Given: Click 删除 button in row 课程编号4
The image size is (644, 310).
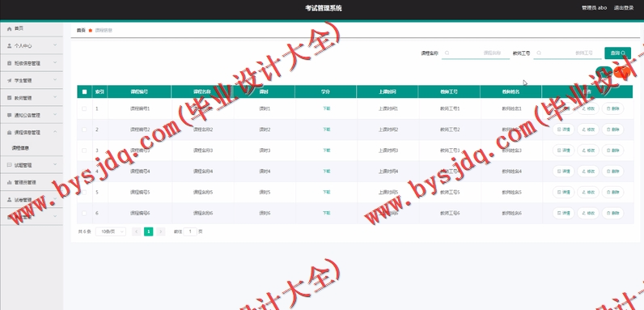Looking at the screenshot, I should pyautogui.click(x=612, y=171).
